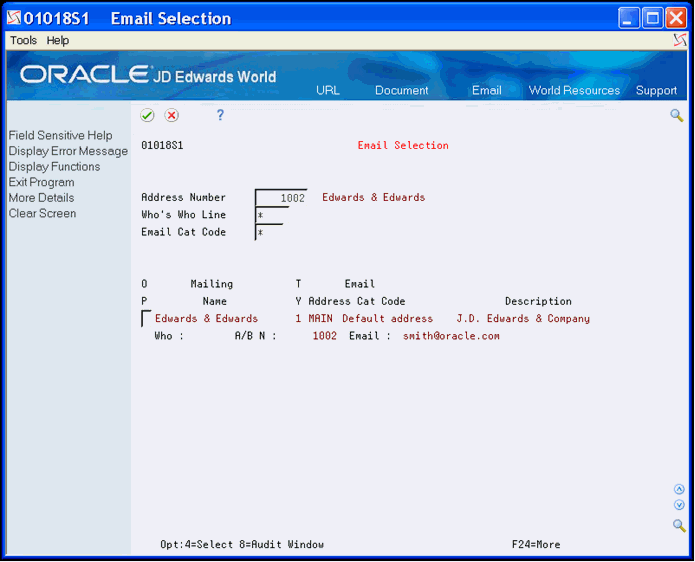695x562 pixels.
Task: Focus option field beside Edwards & Edwards row
Action: coord(146,319)
